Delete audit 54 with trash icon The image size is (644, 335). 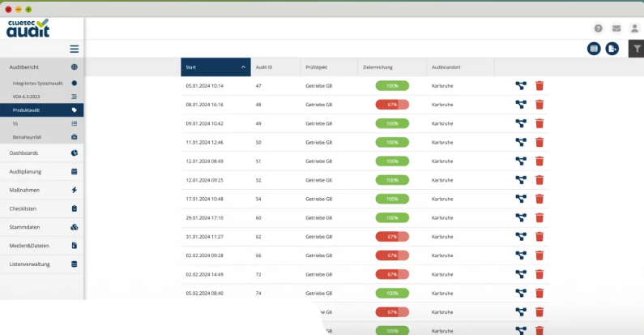(x=540, y=199)
